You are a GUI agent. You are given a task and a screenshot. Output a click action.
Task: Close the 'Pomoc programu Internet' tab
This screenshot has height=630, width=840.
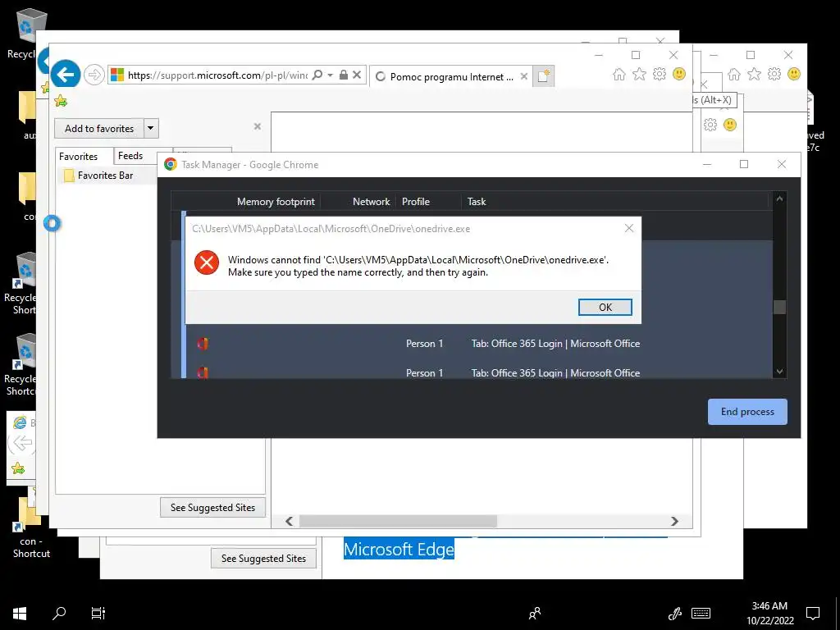coord(524,76)
